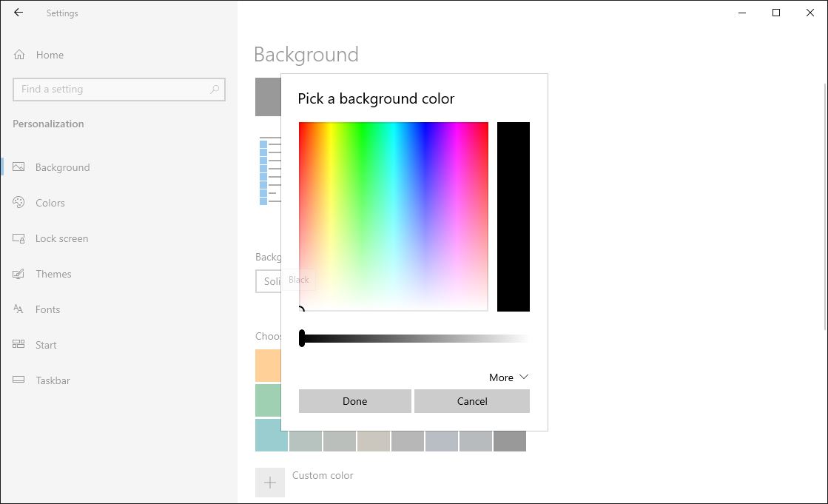This screenshot has width=828, height=504.
Task: Confirm the color with Done
Action: pyautogui.click(x=354, y=400)
